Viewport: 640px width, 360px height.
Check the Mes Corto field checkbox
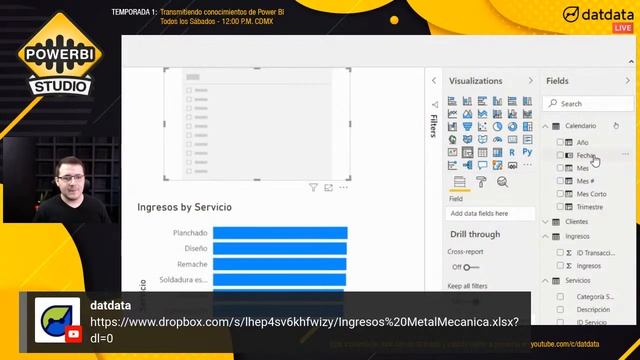pyautogui.click(x=560, y=193)
